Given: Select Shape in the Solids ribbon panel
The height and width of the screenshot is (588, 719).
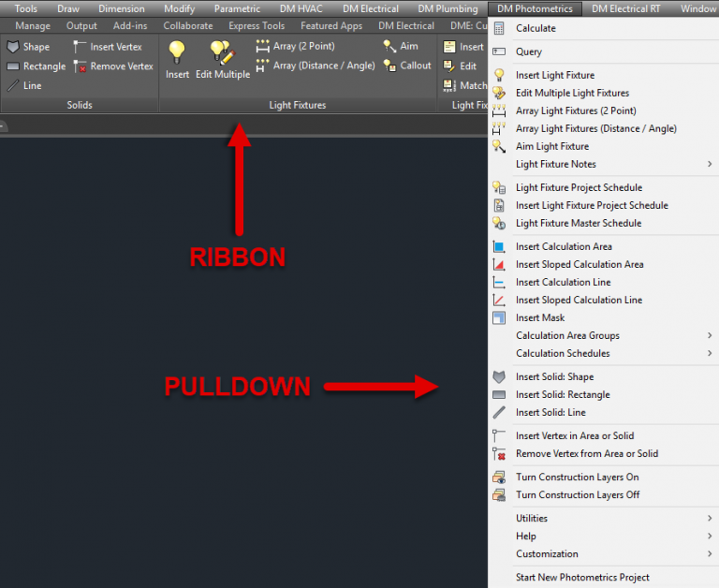Looking at the screenshot, I should pos(28,47).
